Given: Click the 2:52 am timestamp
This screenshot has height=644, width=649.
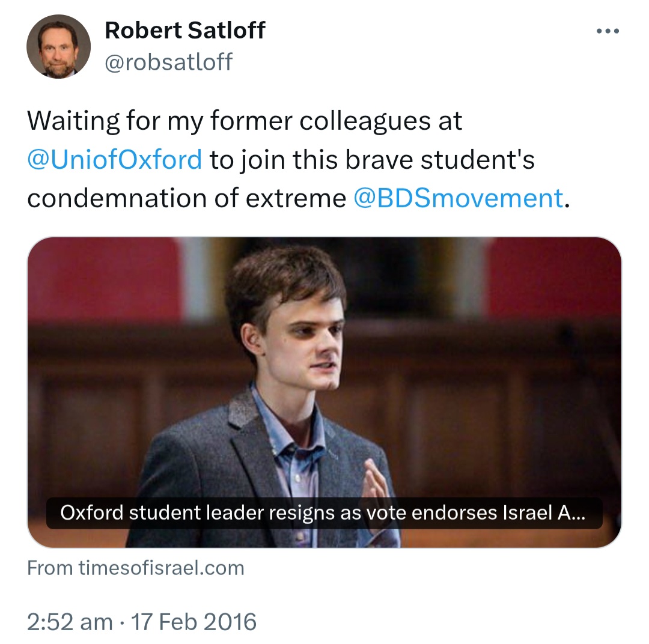Looking at the screenshot, I should 69,622.
